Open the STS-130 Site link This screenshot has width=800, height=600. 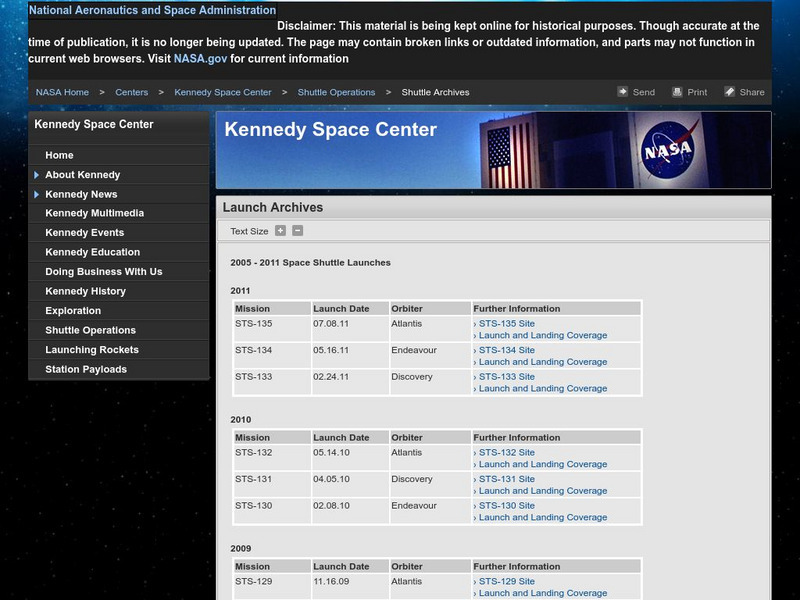(507, 506)
